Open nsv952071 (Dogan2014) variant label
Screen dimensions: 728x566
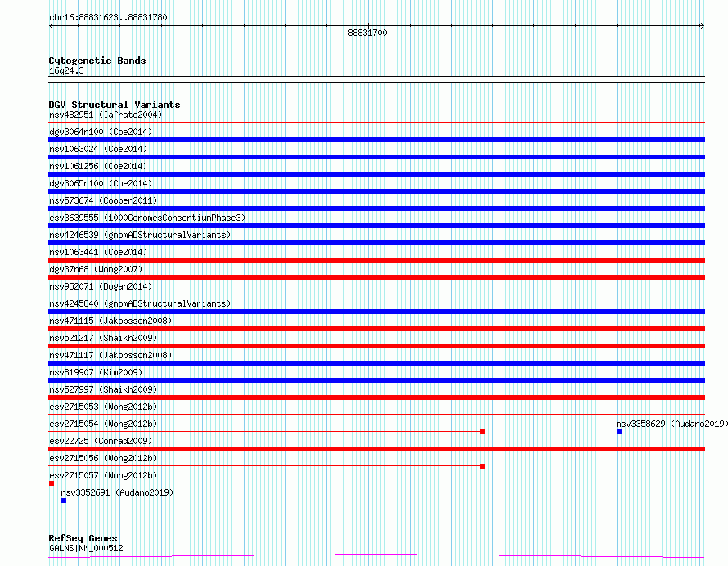[101, 286]
